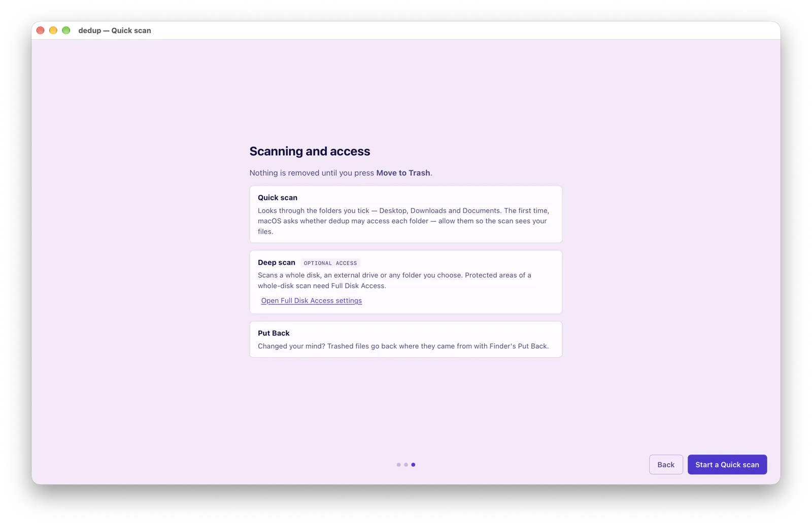Click the "Looks through the folders you tick" description
The image size is (812, 526).
click(x=403, y=221)
